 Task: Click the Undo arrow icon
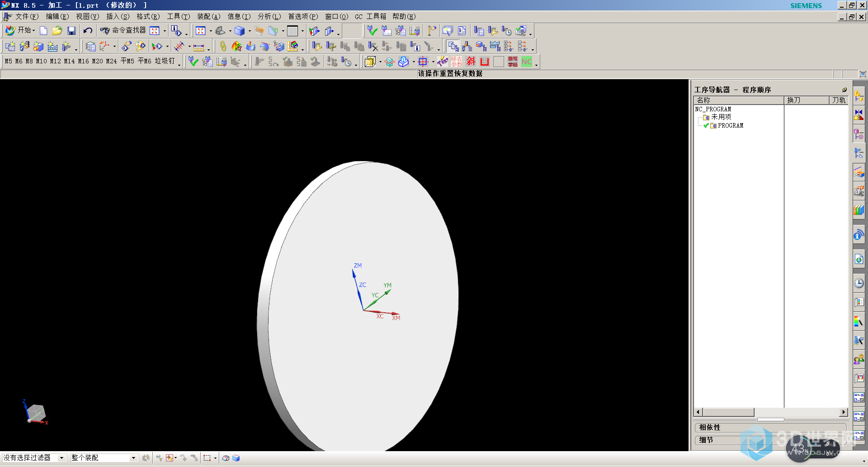(x=88, y=31)
